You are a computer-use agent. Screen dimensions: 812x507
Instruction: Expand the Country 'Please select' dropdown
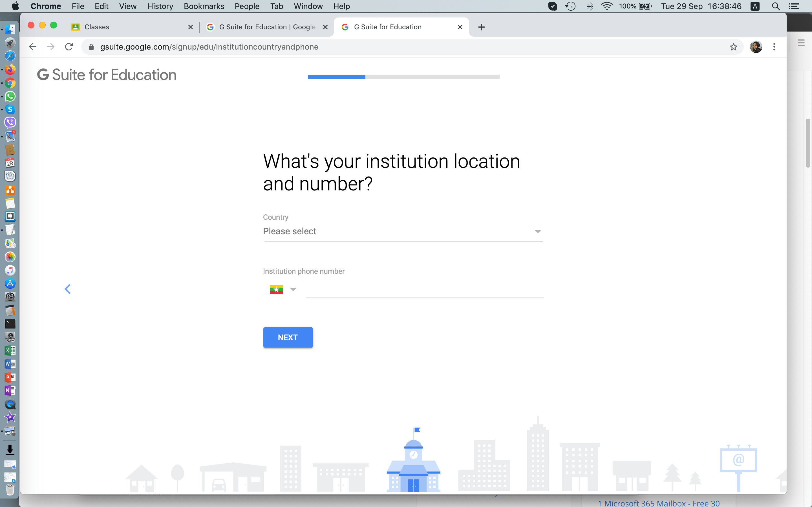403,231
